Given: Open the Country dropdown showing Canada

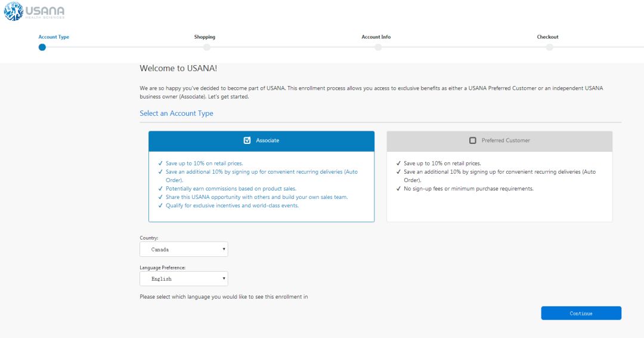Looking at the screenshot, I should (x=184, y=249).
